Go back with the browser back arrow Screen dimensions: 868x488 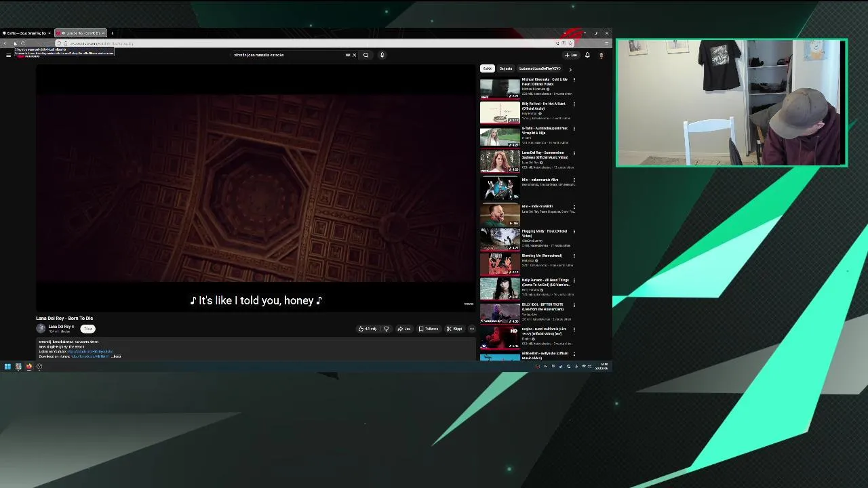5,43
